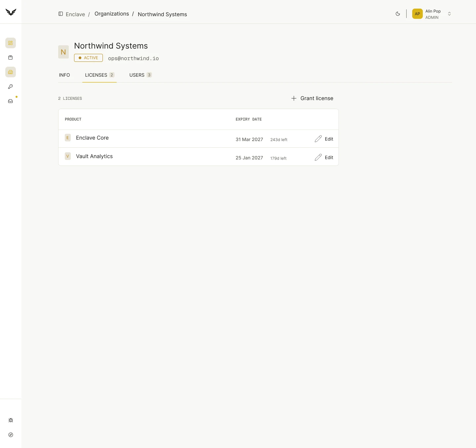Edit the Enclave Core license
476x448 pixels.
(324, 139)
